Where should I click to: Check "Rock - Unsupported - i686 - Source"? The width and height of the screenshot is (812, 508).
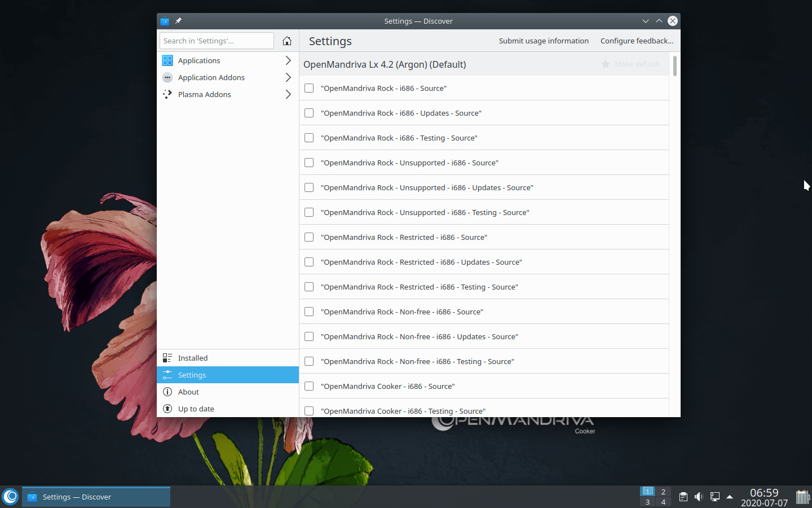(309, 163)
